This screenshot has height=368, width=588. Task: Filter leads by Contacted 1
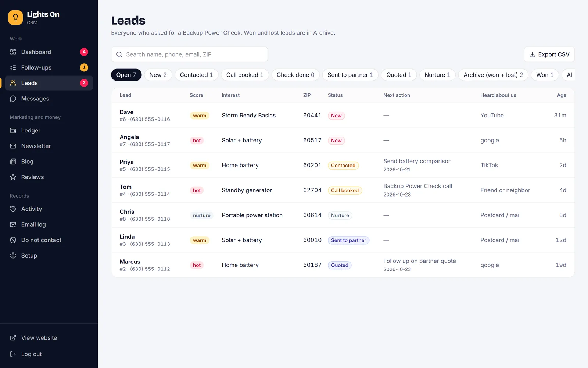tap(197, 75)
